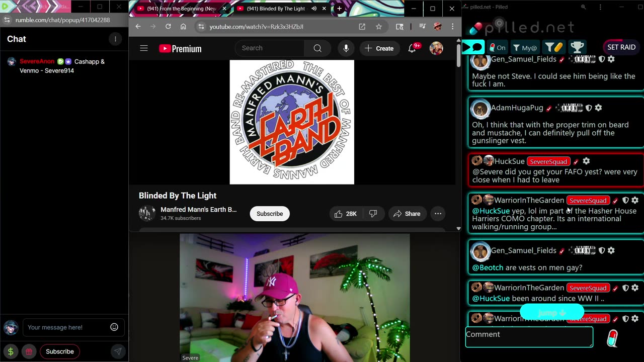Bookmark this page with the star icon
This screenshot has height=362, width=644.
pos(378,27)
